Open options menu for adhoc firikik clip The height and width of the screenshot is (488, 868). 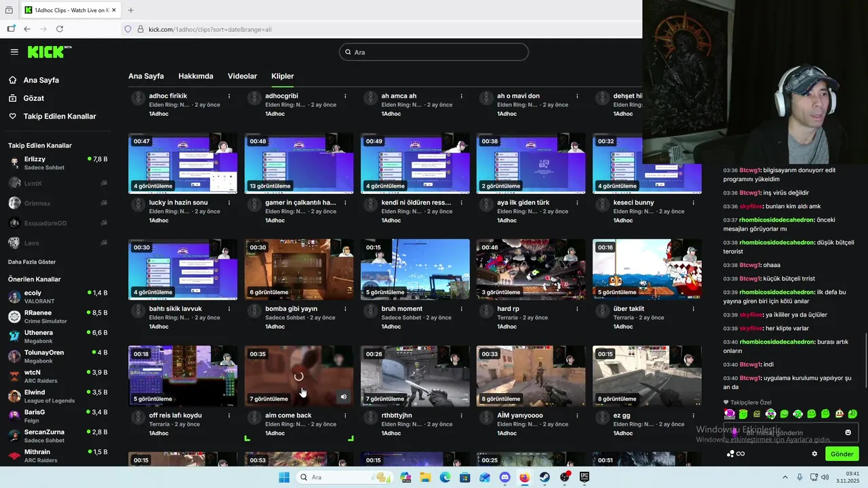(x=229, y=96)
